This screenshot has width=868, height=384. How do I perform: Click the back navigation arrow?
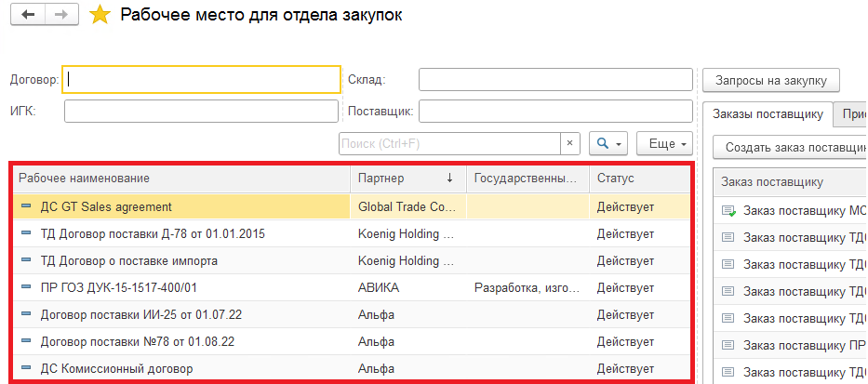[x=29, y=16]
